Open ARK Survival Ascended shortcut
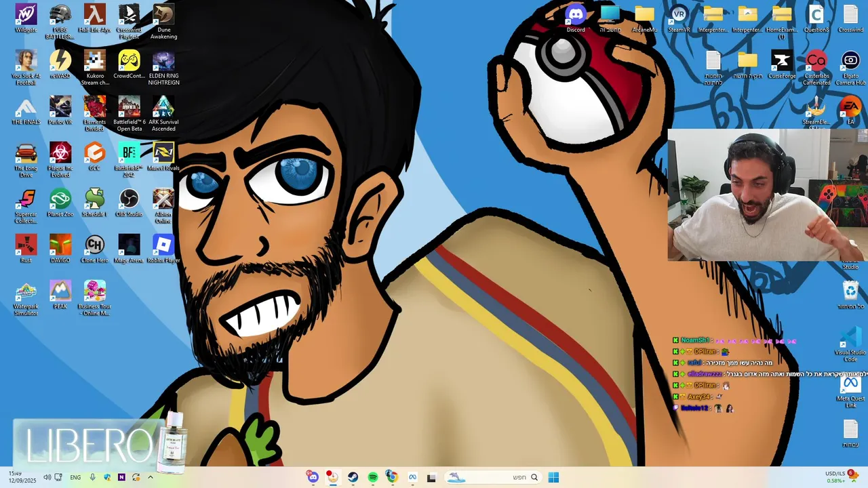Screen dimensions: 868x488 pyautogui.click(x=163, y=113)
